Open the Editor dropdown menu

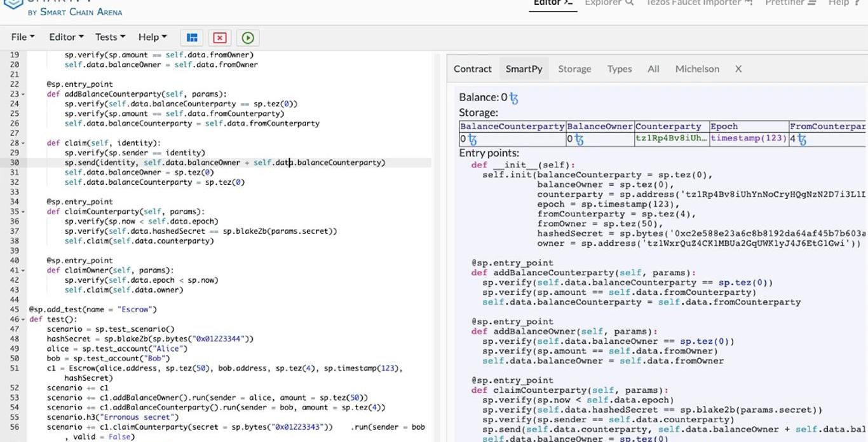[x=66, y=37]
